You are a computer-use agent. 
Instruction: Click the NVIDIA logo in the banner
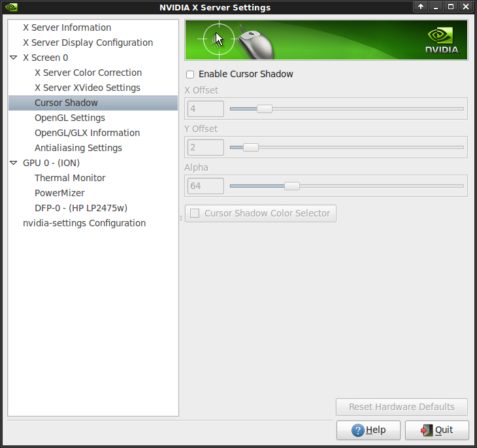click(x=442, y=40)
